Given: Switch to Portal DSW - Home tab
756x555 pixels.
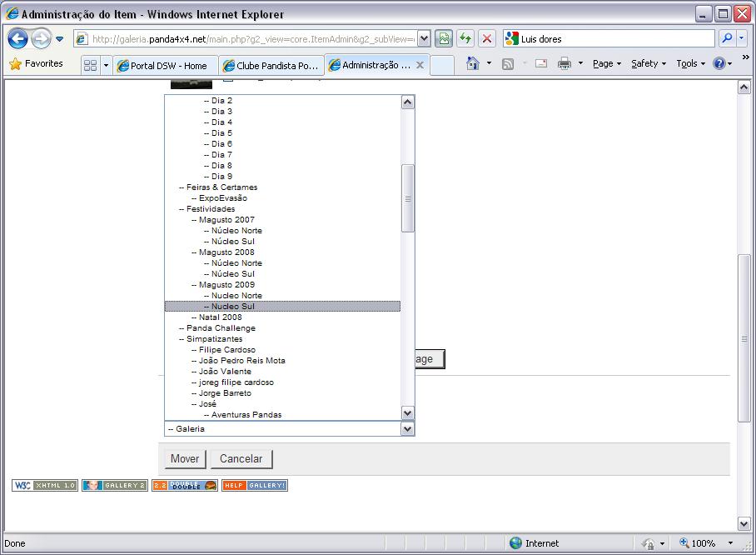Looking at the screenshot, I should click(164, 66).
